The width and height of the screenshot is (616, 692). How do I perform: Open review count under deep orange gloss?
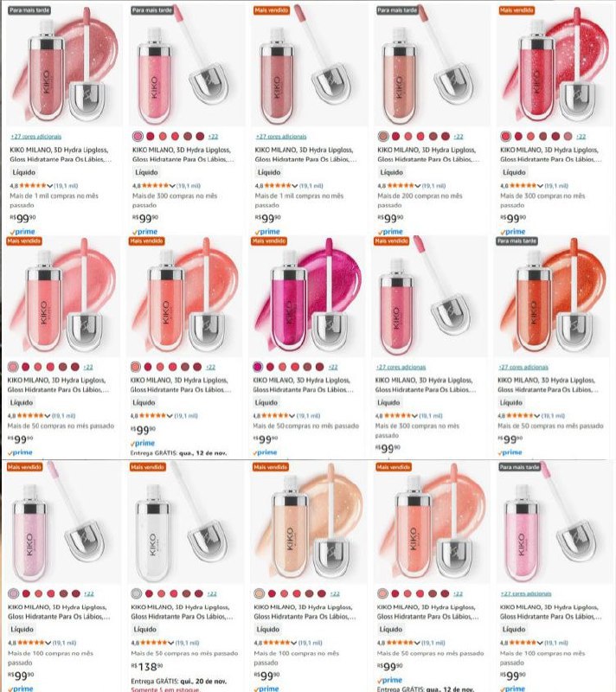pyautogui.click(x=553, y=416)
